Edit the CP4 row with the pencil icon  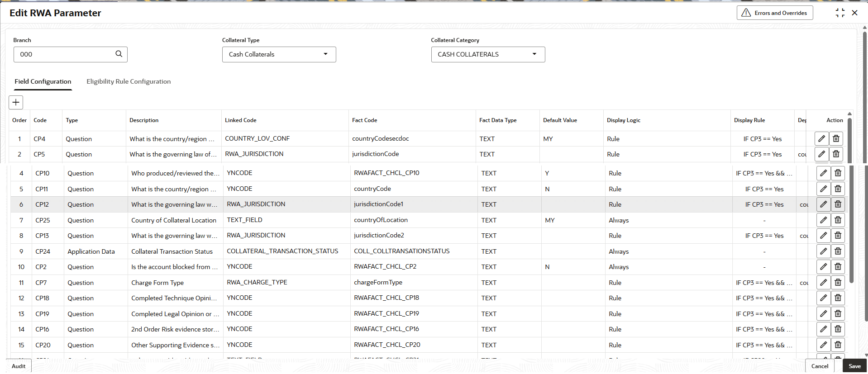[x=821, y=139]
